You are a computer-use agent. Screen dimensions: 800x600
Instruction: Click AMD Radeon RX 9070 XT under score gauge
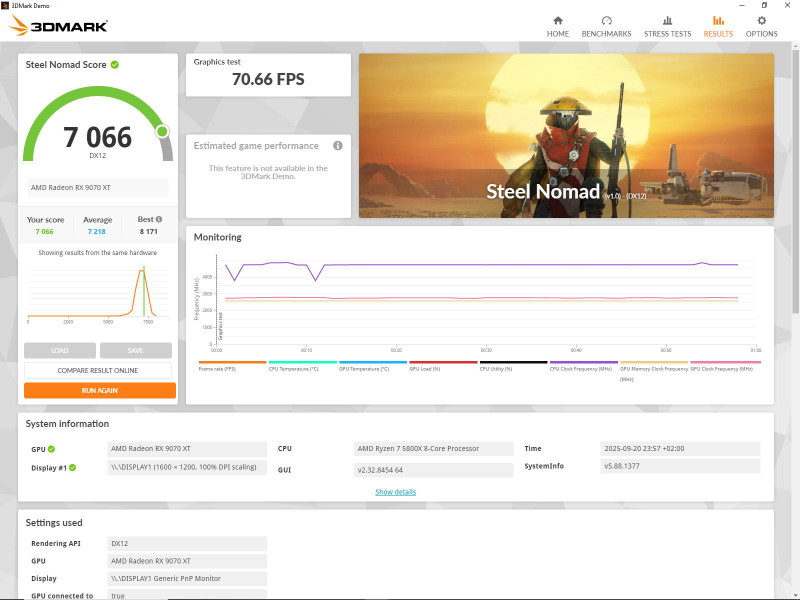[97, 188]
